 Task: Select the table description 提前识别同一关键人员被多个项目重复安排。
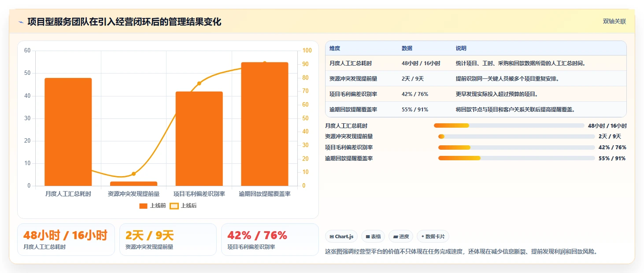click(x=508, y=79)
